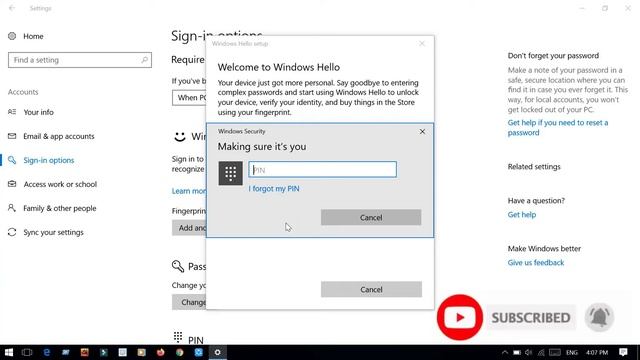Launch Firefox from taskbar
The image size is (640, 360).
(160, 352)
